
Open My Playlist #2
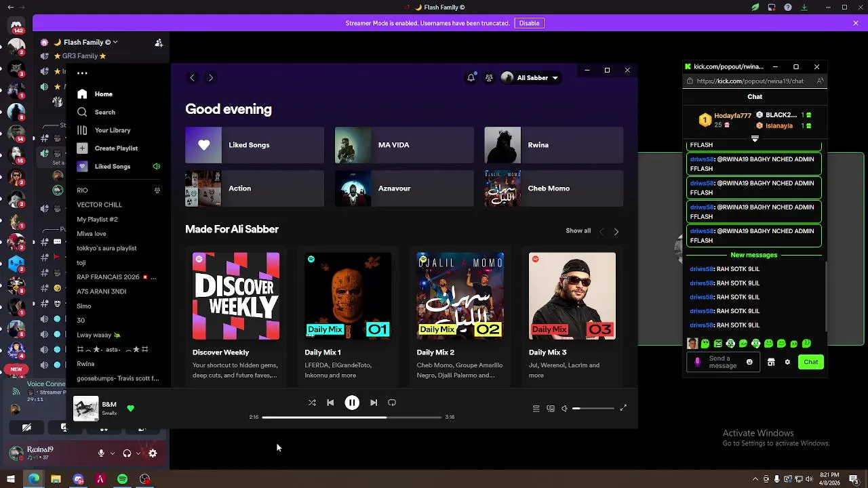click(x=97, y=220)
